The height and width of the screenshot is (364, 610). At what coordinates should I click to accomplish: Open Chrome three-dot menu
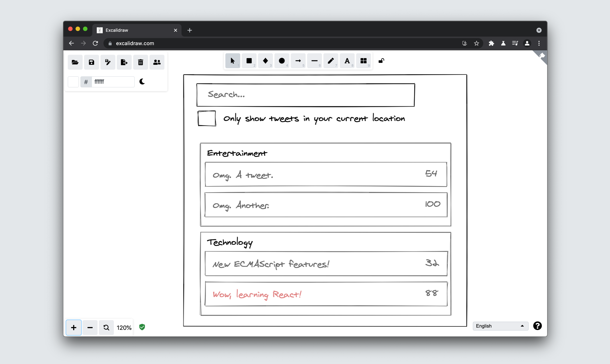coord(539,43)
